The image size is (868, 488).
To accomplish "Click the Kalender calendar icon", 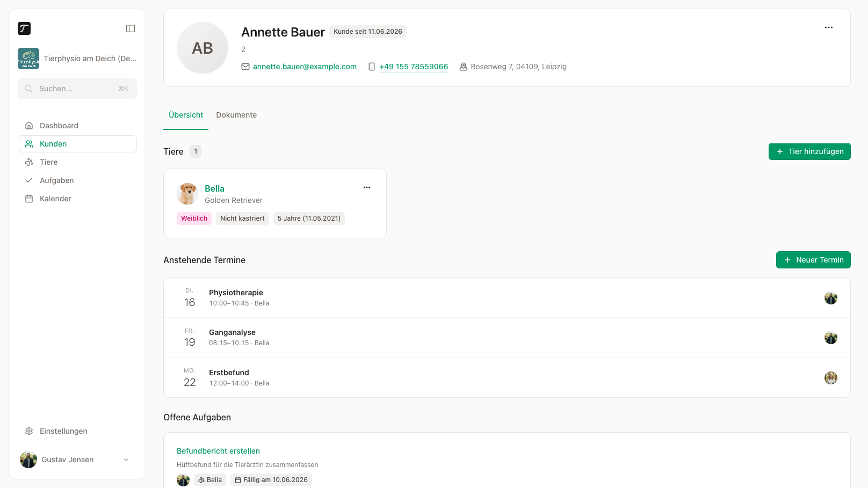I will (x=29, y=199).
